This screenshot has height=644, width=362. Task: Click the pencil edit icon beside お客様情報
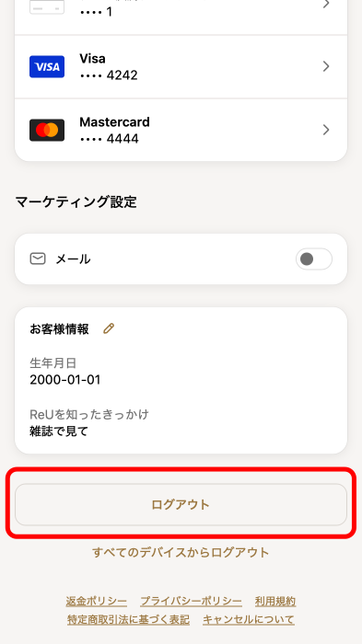(x=109, y=328)
